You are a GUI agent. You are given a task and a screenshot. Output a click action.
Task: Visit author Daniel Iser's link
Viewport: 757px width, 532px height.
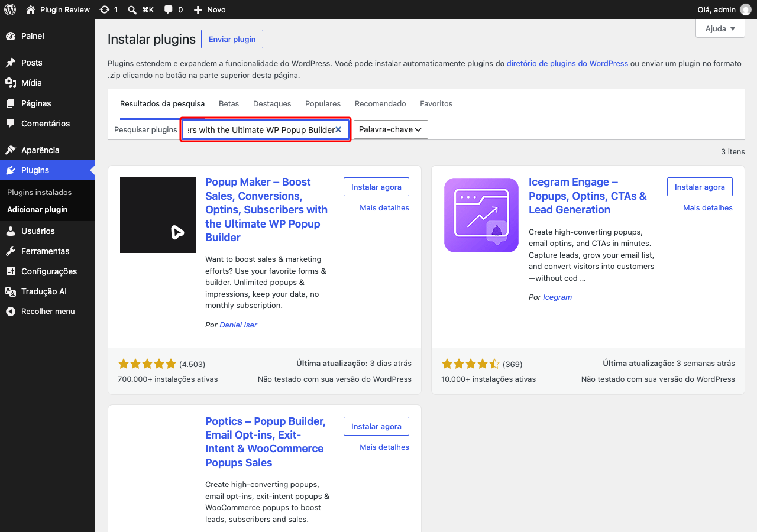(x=238, y=325)
